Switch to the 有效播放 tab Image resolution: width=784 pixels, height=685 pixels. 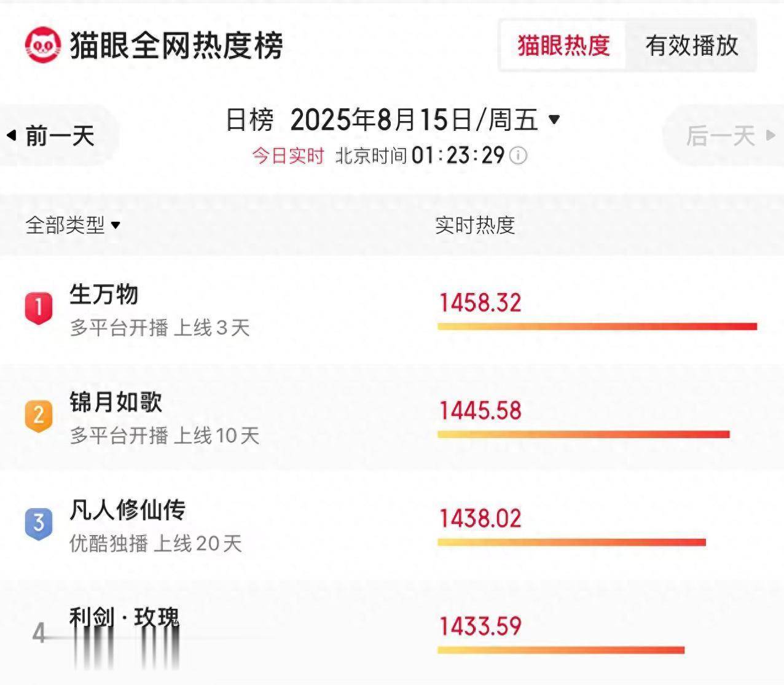[691, 45]
